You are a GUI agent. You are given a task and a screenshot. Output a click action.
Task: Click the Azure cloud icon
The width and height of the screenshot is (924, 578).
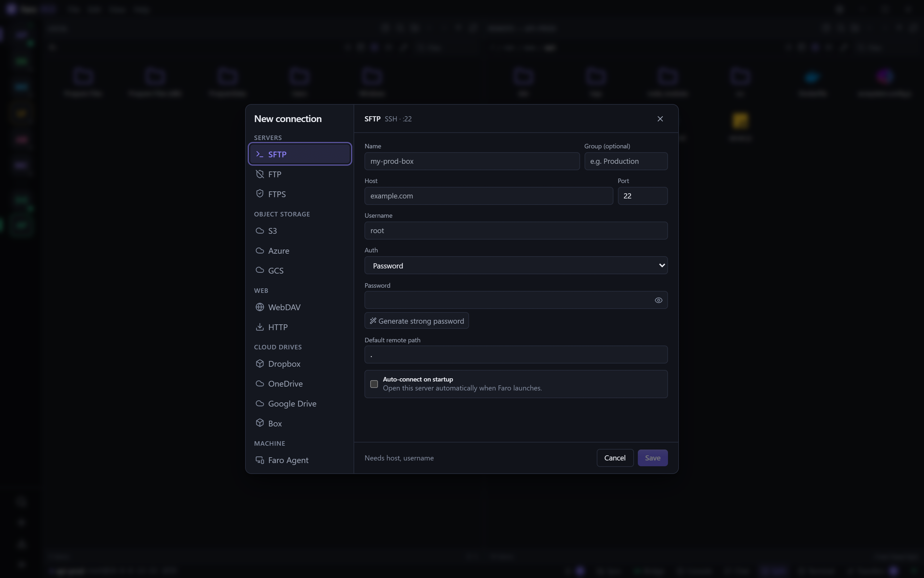[x=260, y=250]
